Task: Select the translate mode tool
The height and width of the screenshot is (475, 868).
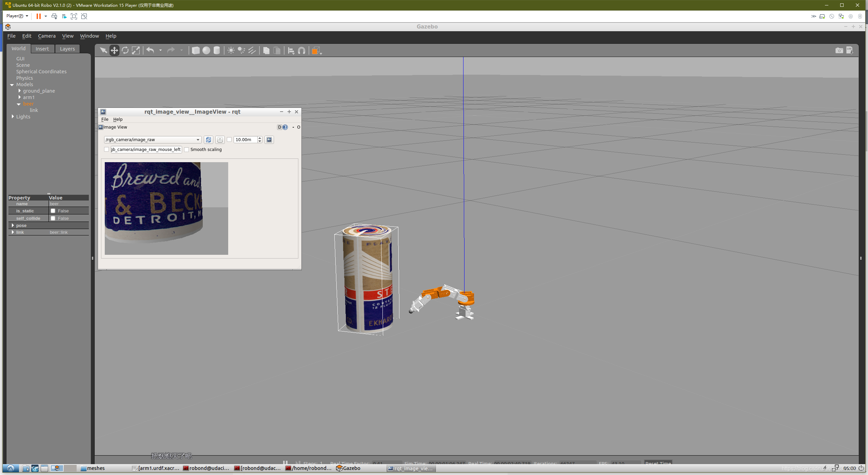Action: pyautogui.click(x=114, y=51)
